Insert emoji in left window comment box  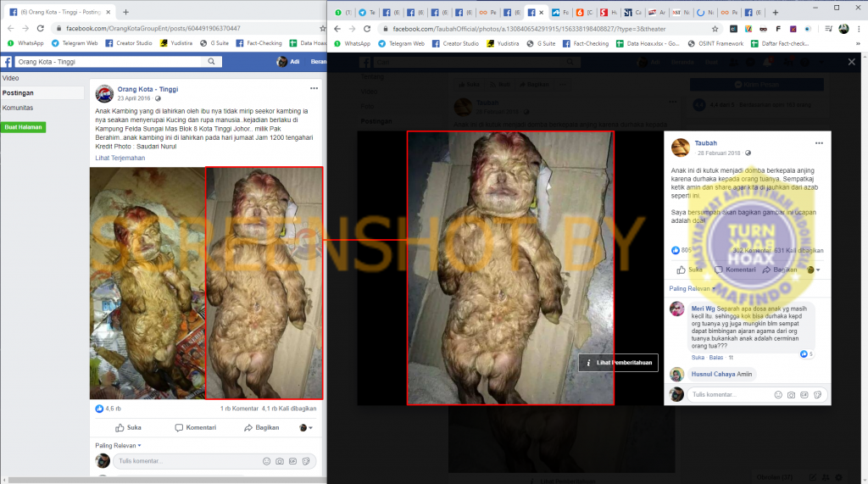coord(266,461)
